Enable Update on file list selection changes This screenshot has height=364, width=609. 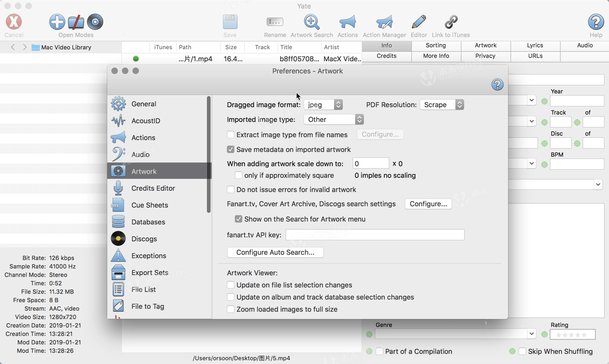tap(231, 285)
